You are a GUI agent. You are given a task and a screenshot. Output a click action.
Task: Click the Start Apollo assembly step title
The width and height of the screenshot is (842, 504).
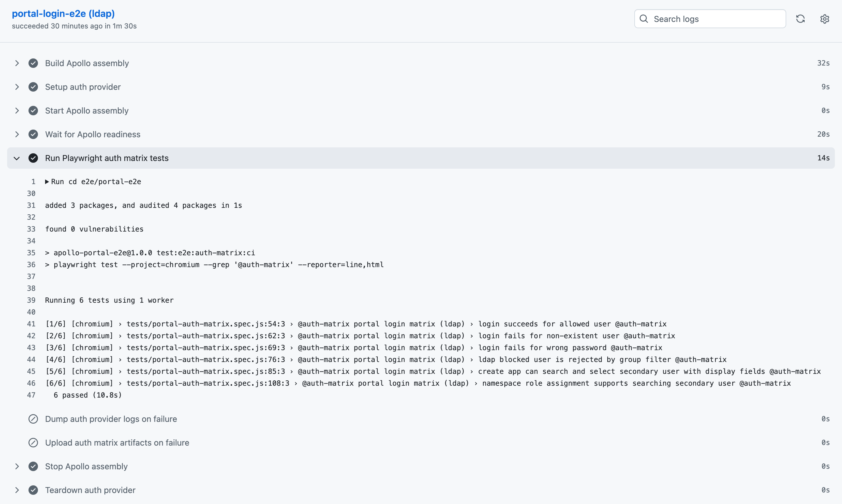(87, 111)
